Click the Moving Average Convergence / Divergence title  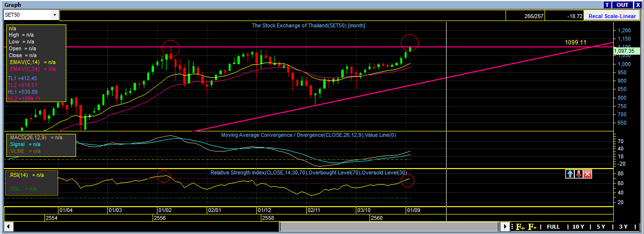[309, 134]
